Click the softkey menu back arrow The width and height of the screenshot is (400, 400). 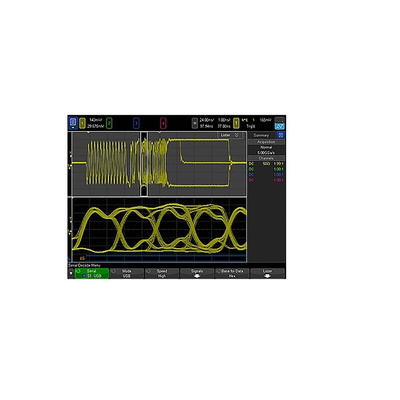(x=71, y=273)
